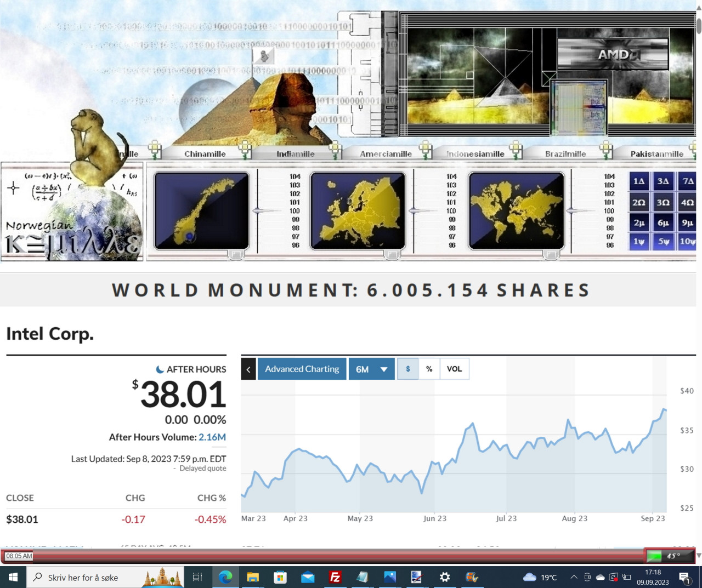Click the 2μ grid button

coord(639,222)
